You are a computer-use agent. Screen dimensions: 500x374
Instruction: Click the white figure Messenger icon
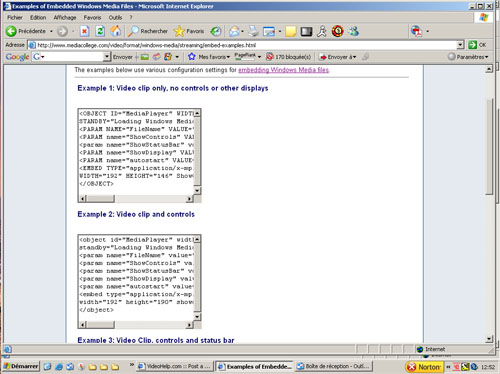(322, 31)
